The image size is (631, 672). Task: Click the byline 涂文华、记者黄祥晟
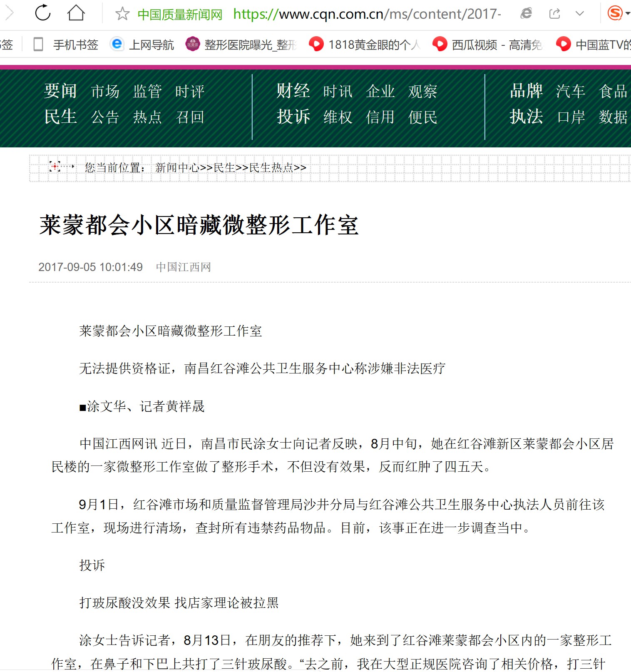coord(142,406)
